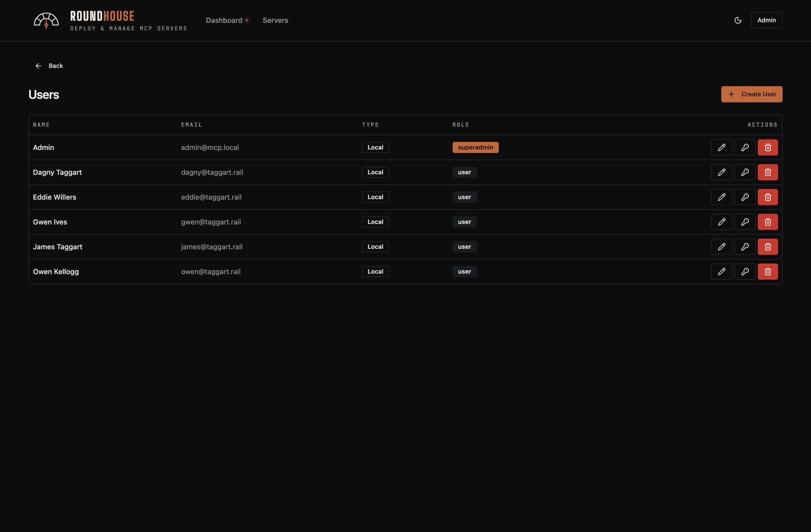Click the EMAIL column header
Image resolution: width=811 pixels, height=532 pixels.
click(192, 125)
